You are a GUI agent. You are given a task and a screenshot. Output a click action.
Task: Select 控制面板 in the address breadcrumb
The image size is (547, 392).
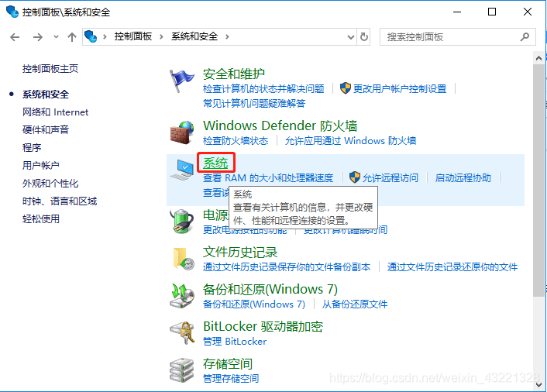point(133,36)
